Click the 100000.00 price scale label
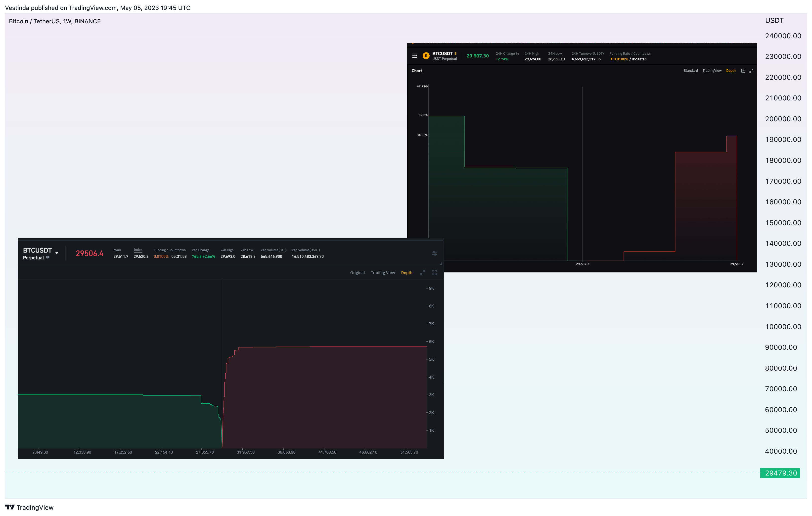This screenshot has height=516, width=812. point(783,327)
